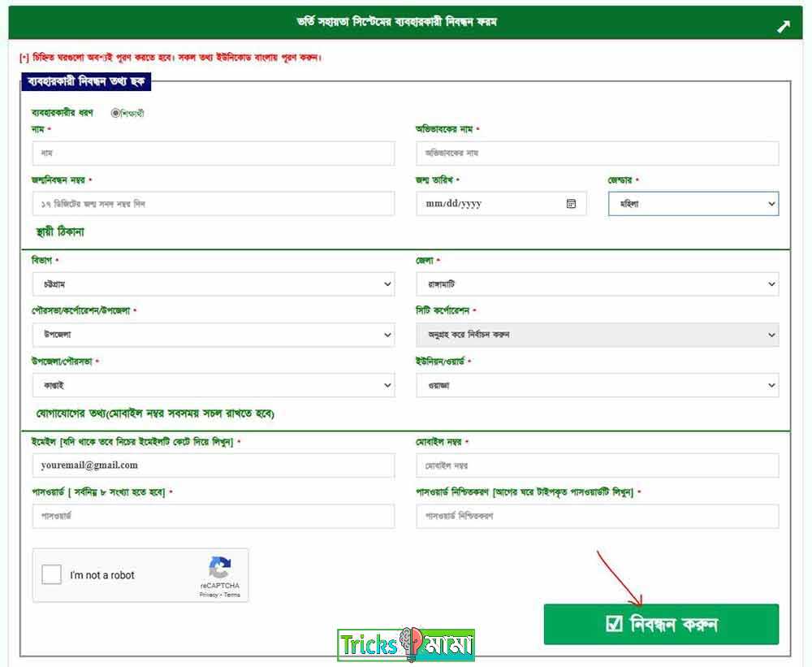The height and width of the screenshot is (667, 812).
Task: Select the শিক্ষার্থী user type radio button
Action: point(115,113)
